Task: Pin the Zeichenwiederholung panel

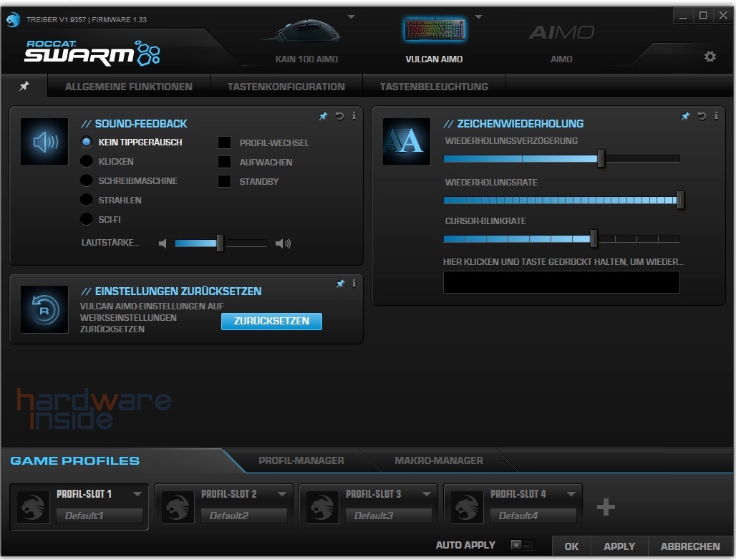Action: click(x=685, y=115)
